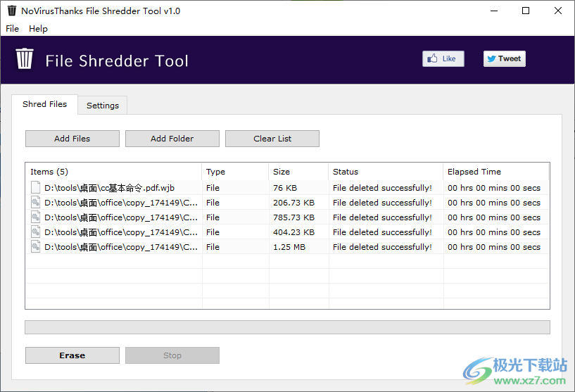Image resolution: width=575 pixels, height=392 pixels.
Task: Select the D:\tools\桌面\cc基本命令.pdf.wjb path
Action: coord(109,188)
